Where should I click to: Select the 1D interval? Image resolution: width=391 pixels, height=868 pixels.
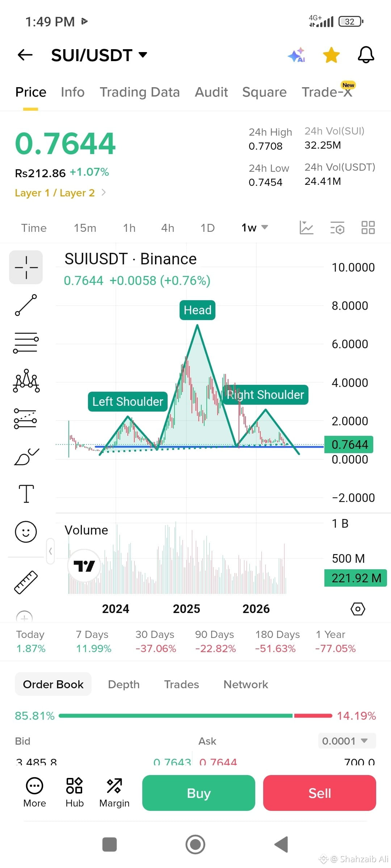pos(208,228)
